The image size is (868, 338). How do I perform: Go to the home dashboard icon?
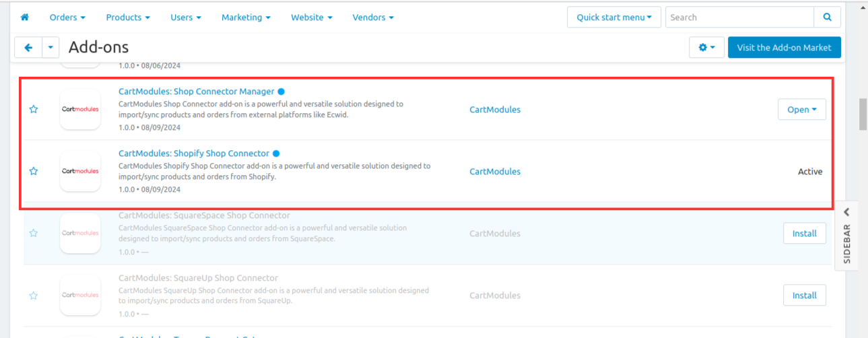coord(25,17)
